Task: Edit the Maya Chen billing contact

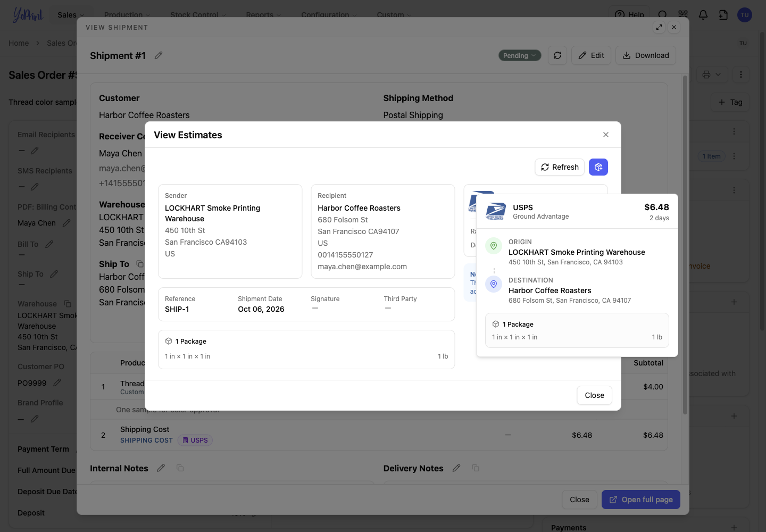Action: pos(66,223)
